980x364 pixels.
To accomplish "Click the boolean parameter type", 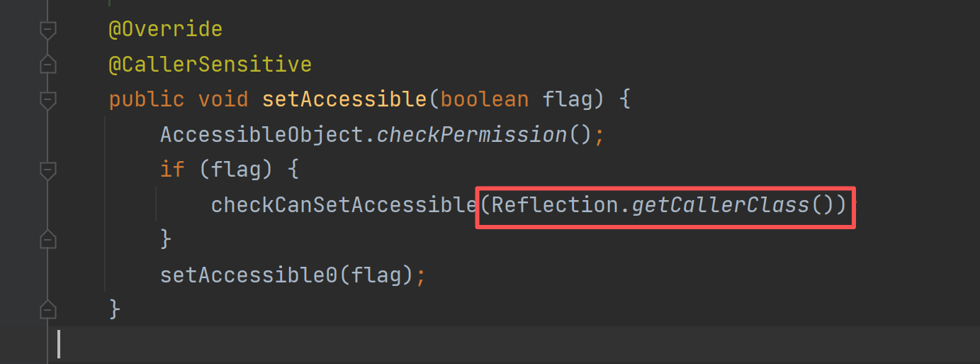I will (x=485, y=99).
